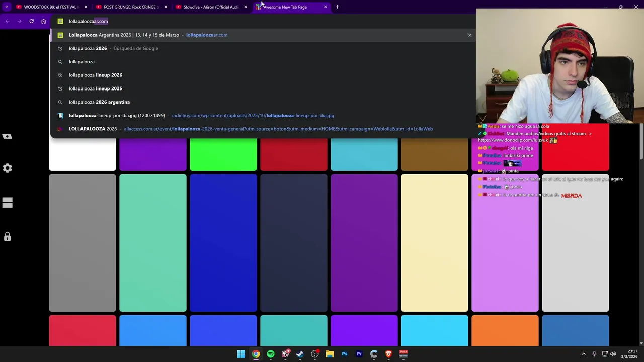Switch to the Slowdive - Alison tab
The width and height of the screenshot is (644, 362).
coord(211,7)
